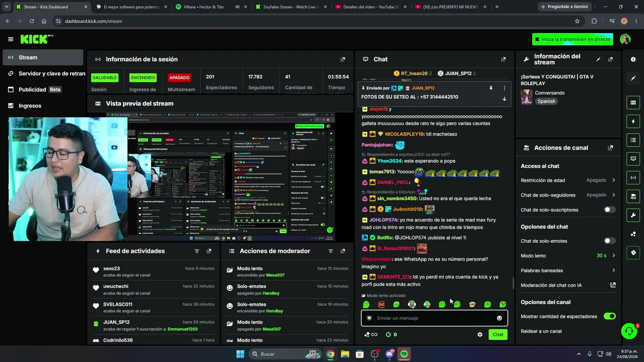Click the chat panel scrollbar

(x=513, y=283)
